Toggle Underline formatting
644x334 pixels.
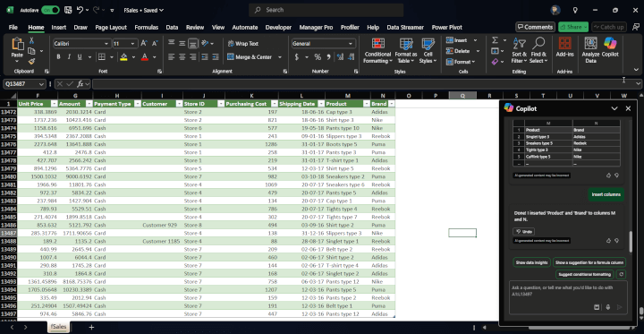click(x=80, y=57)
